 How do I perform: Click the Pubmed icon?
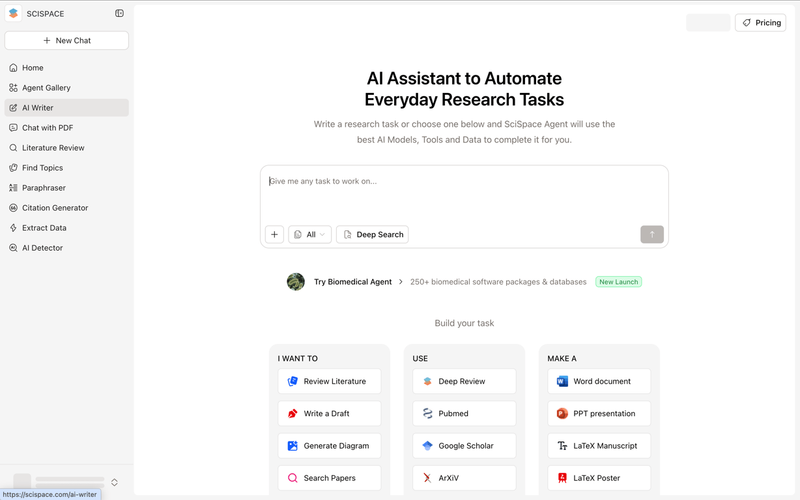point(428,413)
